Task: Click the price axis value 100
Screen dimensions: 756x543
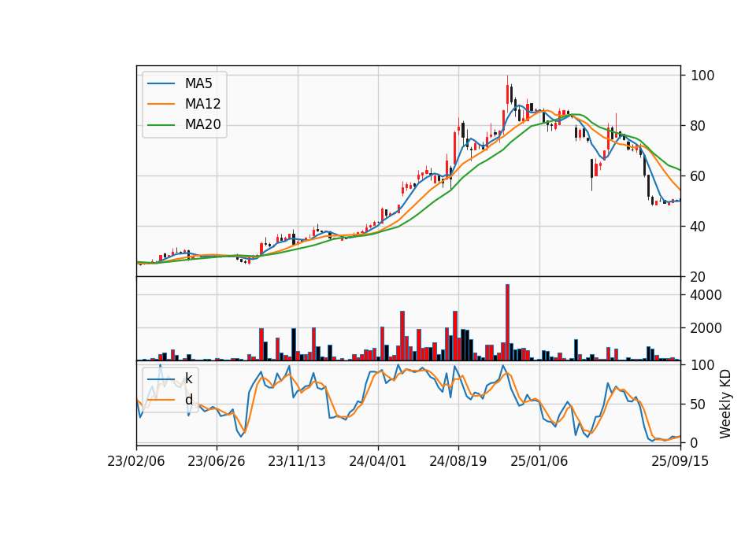Action: pos(702,76)
